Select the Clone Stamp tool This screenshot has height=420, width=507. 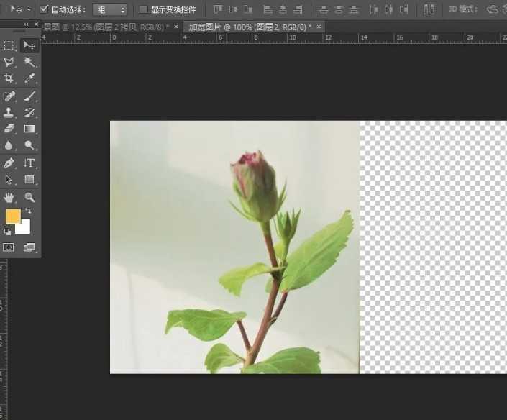(x=9, y=113)
